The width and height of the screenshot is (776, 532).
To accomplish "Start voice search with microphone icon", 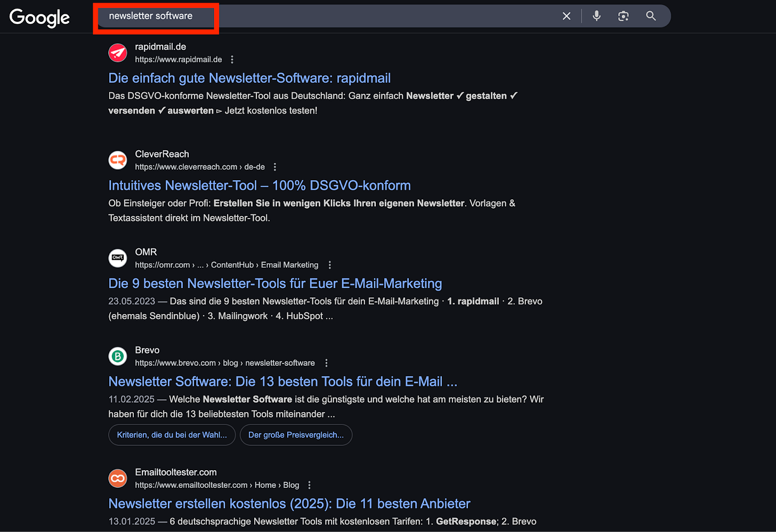I will (597, 16).
